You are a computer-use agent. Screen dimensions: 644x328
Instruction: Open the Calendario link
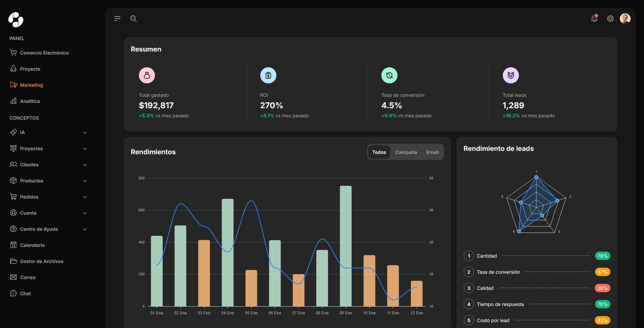[32, 245]
